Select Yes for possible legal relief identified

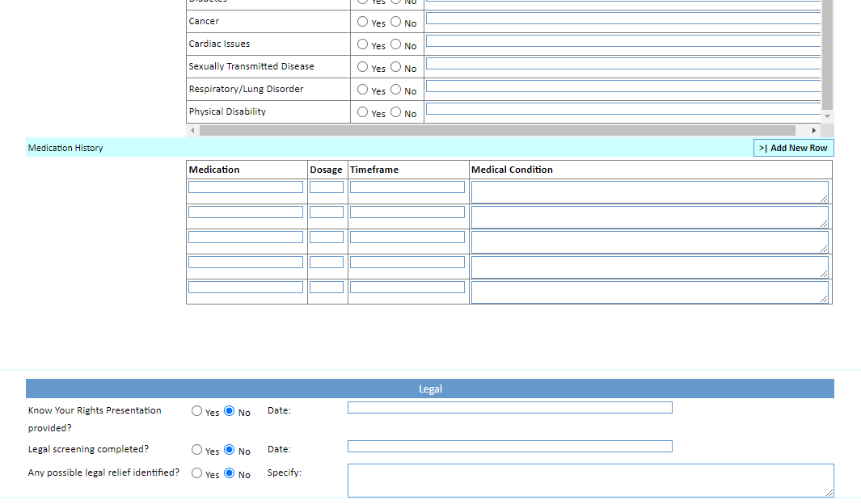coord(197,473)
